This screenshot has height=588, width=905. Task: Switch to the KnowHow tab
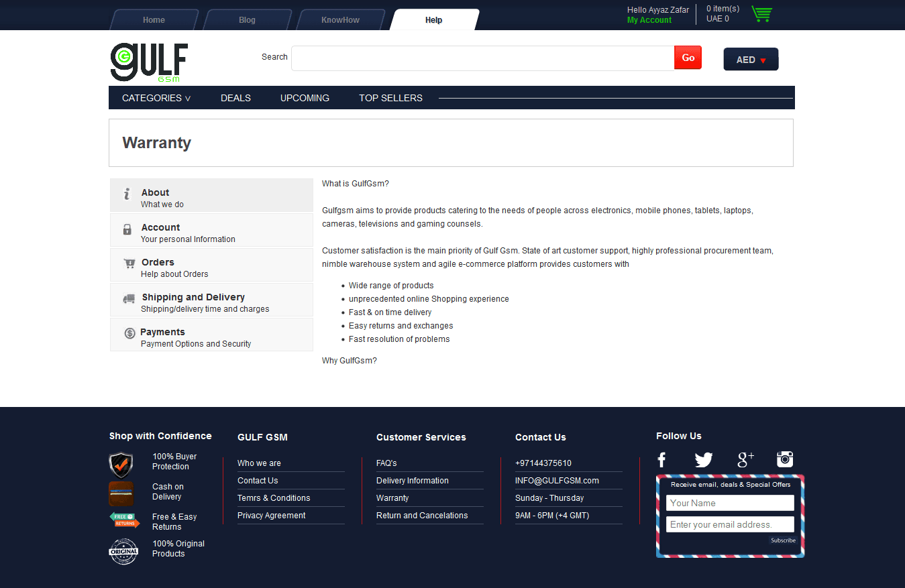[340, 19]
